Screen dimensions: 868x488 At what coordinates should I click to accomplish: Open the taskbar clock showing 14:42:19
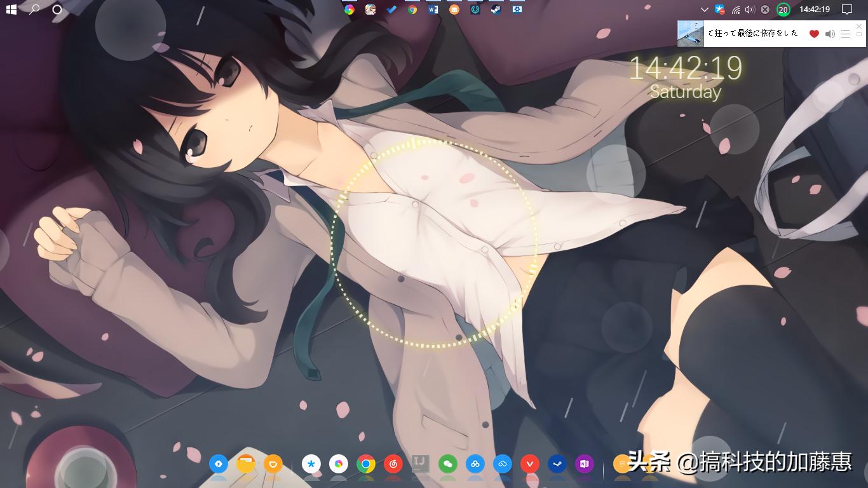pos(815,10)
